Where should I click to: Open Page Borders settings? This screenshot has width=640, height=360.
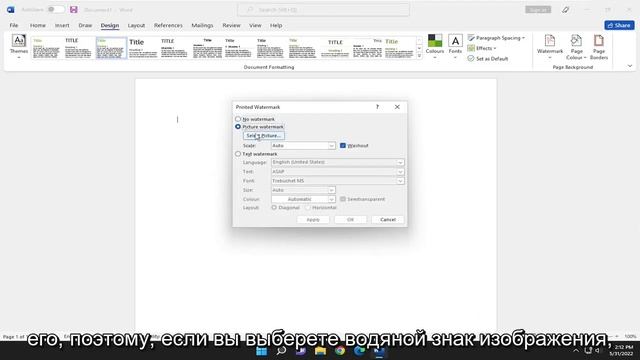599,47
